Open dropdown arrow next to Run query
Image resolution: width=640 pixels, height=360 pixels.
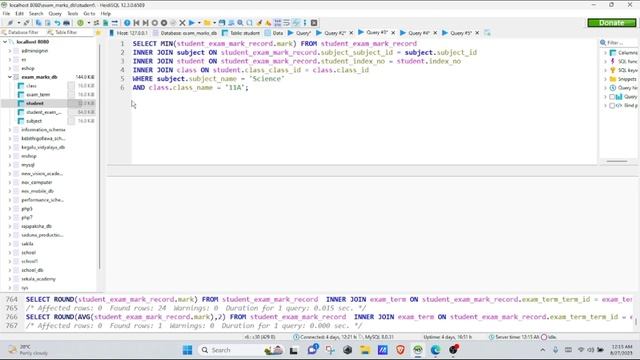pyautogui.click(x=199, y=23)
